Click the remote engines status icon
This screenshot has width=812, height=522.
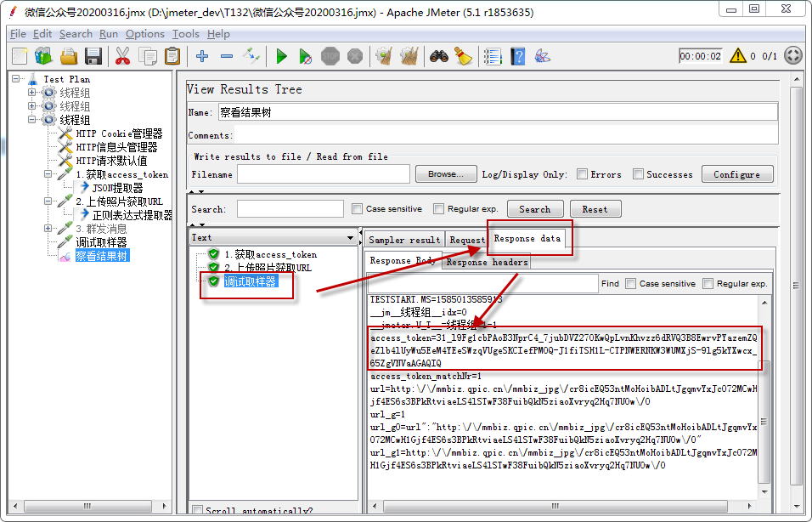[792, 55]
